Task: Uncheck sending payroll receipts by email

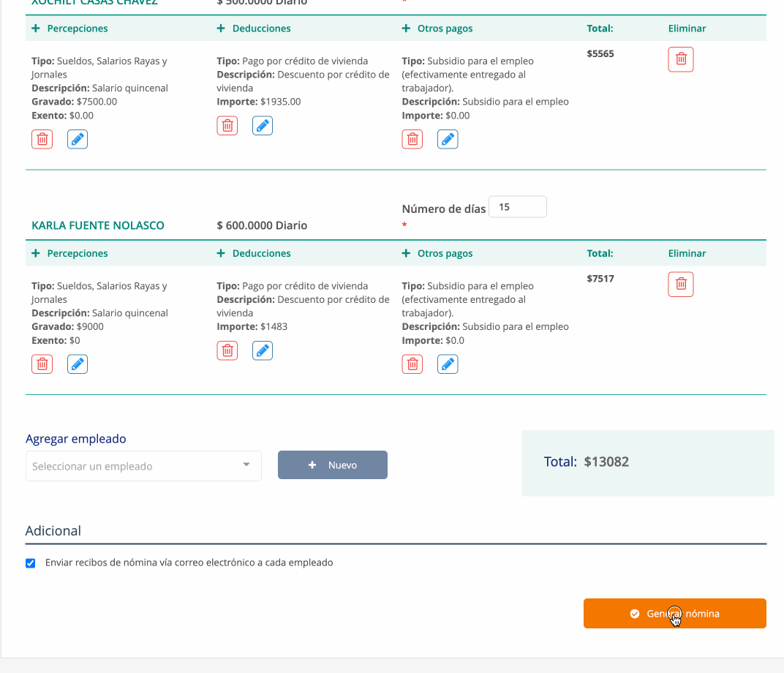Action: point(31,563)
